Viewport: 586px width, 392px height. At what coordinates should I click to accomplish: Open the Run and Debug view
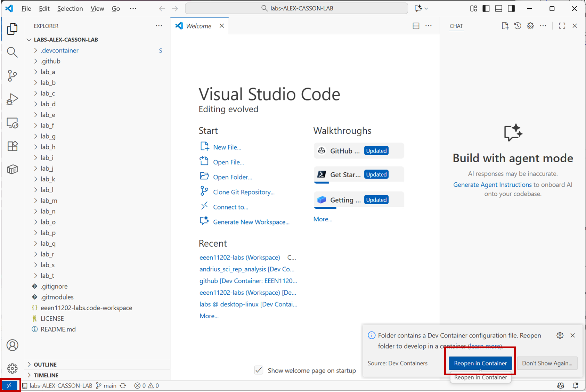pyautogui.click(x=12, y=99)
